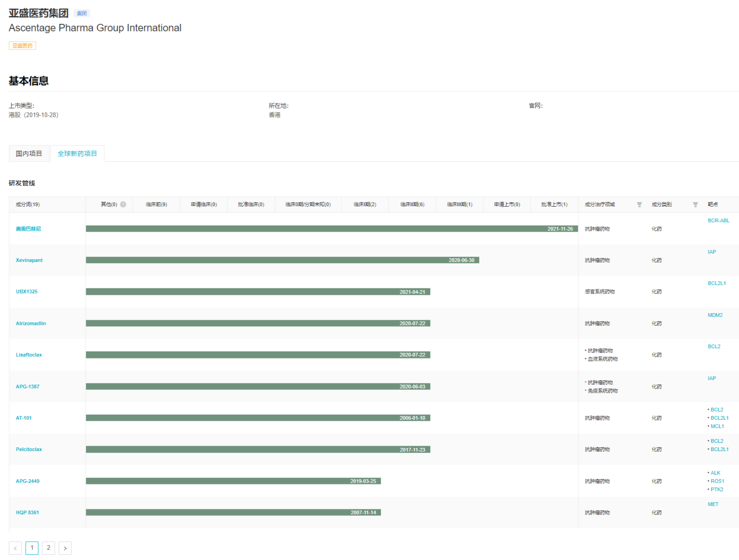Select page 1 in pagination
Viewport: 739px width, 560px height.
(x=32, y=548)
